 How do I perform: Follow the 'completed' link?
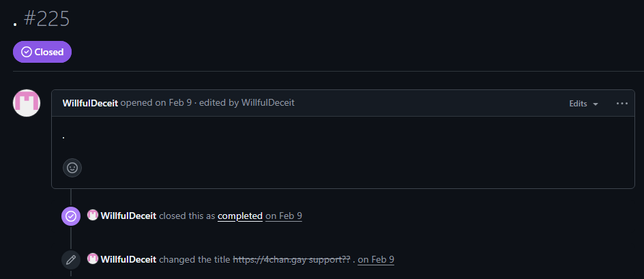[240, 216]
